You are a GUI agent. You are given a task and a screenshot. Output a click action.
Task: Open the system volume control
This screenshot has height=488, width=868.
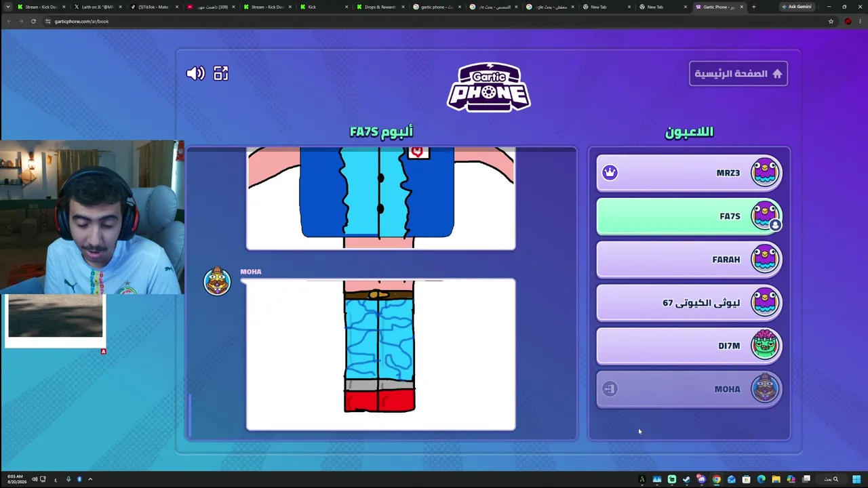35,479
